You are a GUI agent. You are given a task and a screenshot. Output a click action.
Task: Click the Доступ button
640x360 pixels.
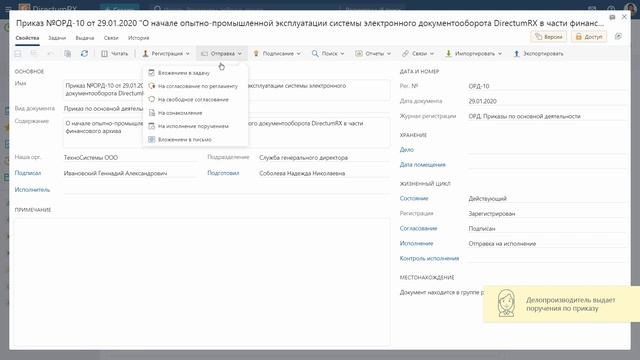point(589,37)
